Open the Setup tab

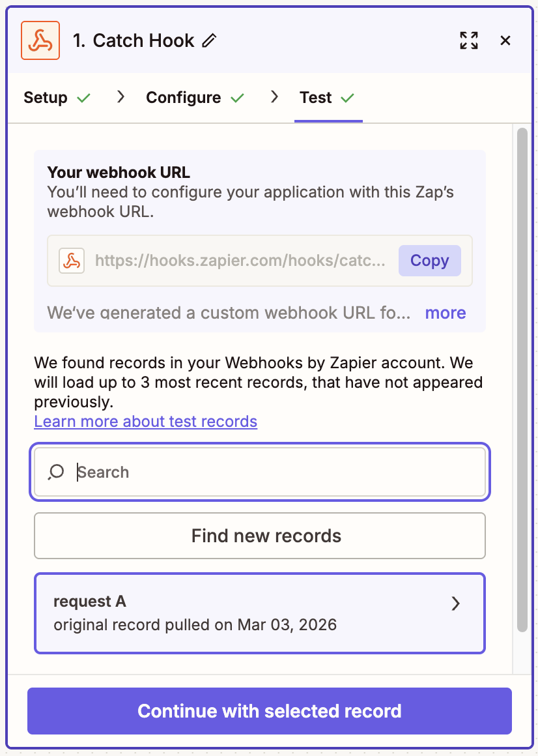coord(46,98)
